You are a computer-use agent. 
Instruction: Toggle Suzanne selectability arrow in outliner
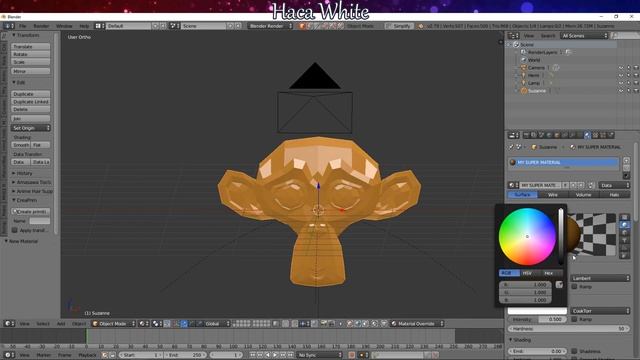[629, 91]
